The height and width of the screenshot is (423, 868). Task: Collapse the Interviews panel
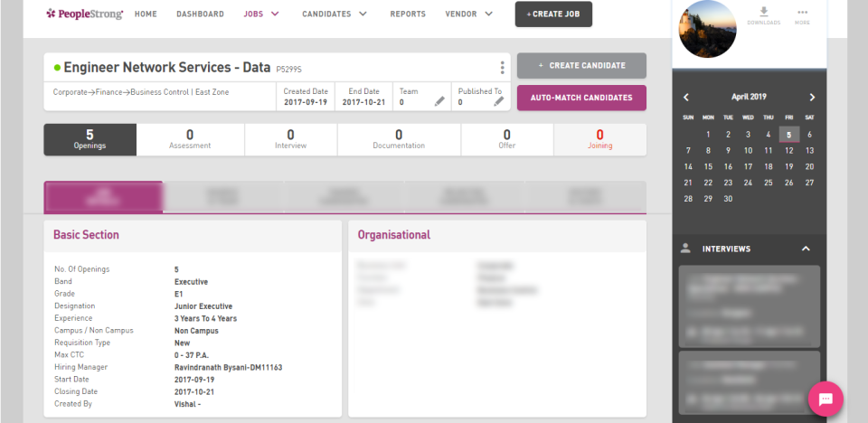[x=806, y=249]
